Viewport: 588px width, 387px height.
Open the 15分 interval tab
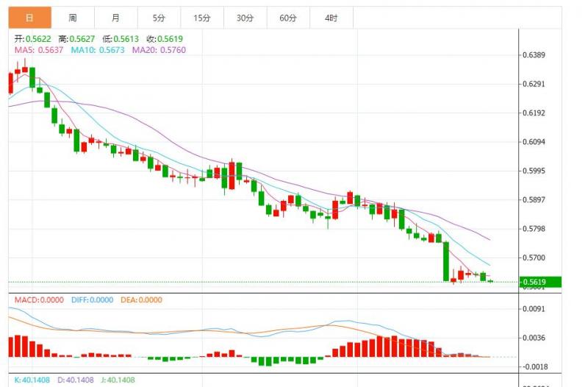(202, 18)
